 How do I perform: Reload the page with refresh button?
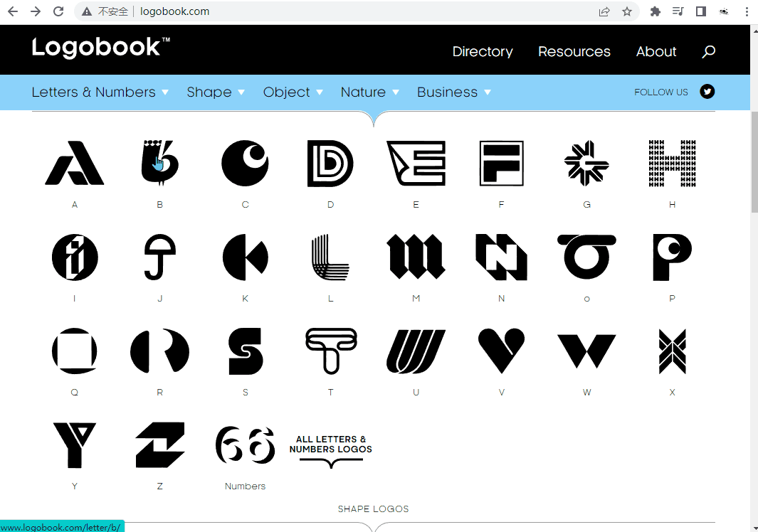pyautogui.click(x=58, y=11)
